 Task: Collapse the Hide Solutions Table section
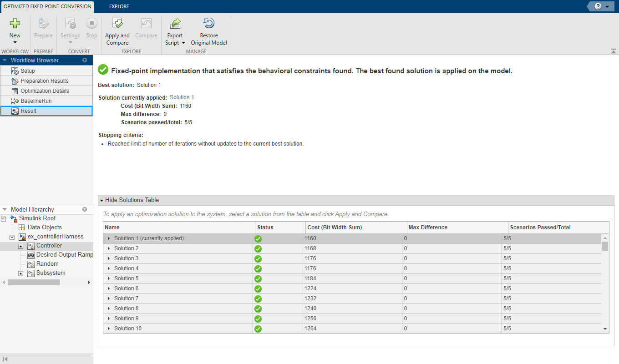[102, 200]
